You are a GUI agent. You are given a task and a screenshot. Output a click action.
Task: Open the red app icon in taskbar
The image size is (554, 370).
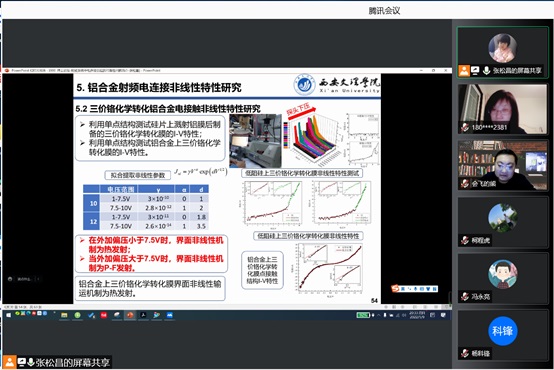tap(104, 315)
